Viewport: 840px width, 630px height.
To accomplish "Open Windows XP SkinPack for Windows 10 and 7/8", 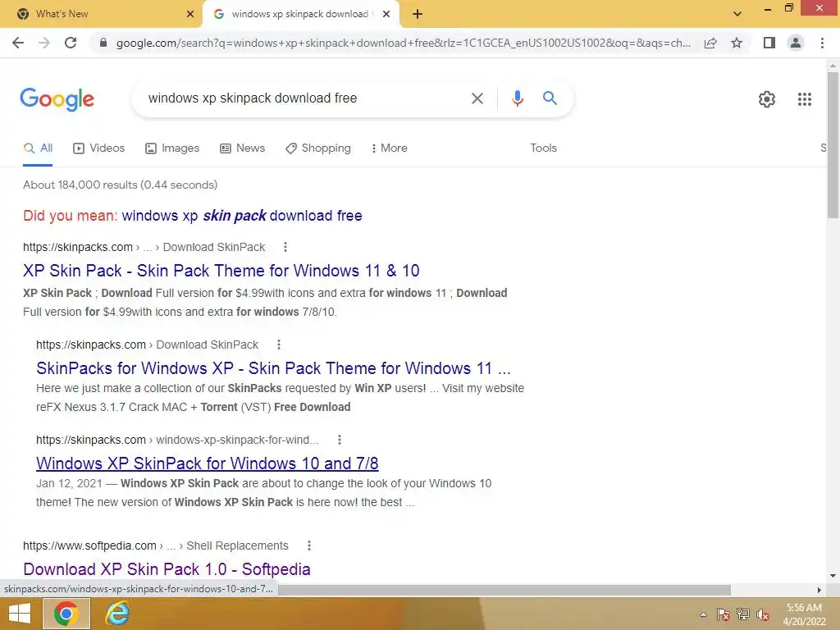I will click(208, 463).
